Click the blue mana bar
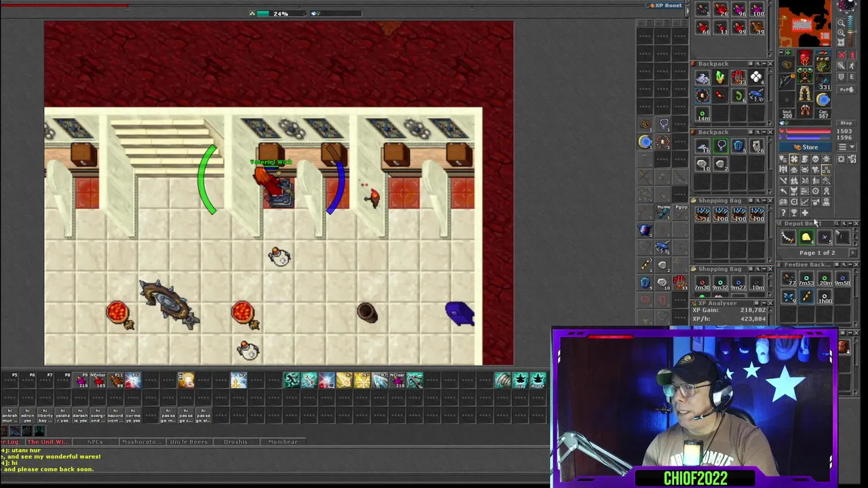The image size is (868, 488). click(807, 138)
